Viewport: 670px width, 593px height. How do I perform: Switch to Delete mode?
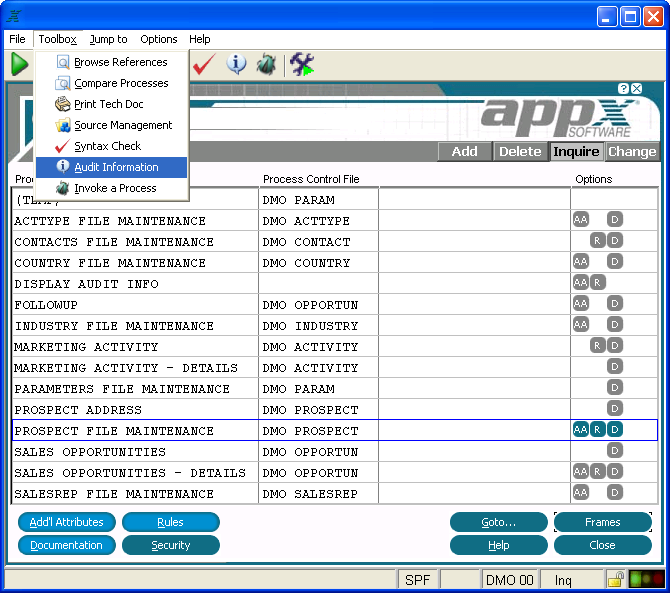point(520,152)
